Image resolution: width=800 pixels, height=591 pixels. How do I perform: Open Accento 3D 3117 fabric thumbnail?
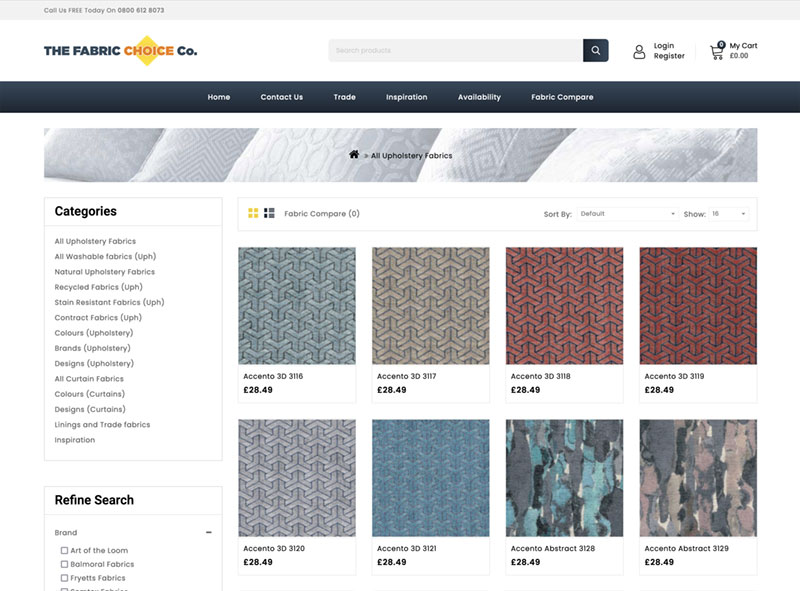[431, 306]
